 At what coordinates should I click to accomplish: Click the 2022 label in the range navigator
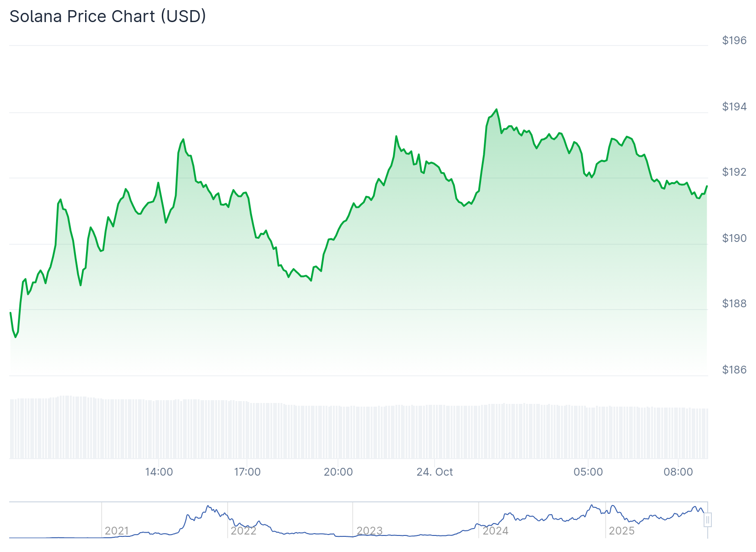pyautogui.click(x=243, y=531)
